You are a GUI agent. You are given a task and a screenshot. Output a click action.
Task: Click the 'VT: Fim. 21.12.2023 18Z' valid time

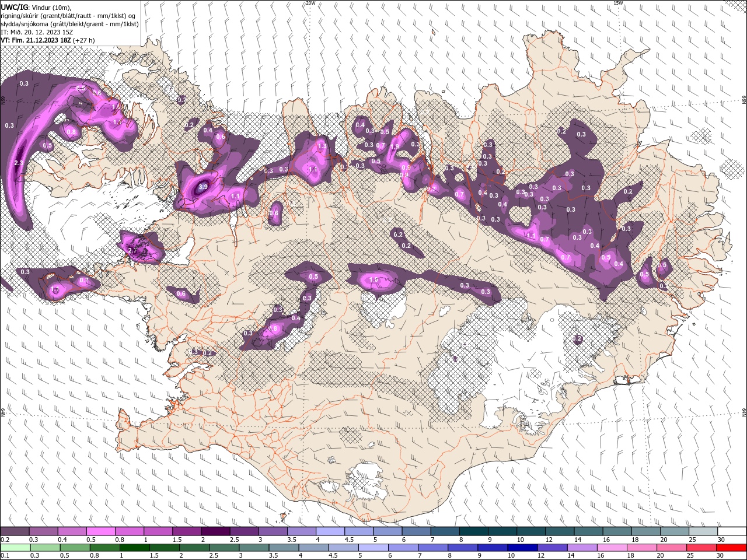tap(36, 40)
